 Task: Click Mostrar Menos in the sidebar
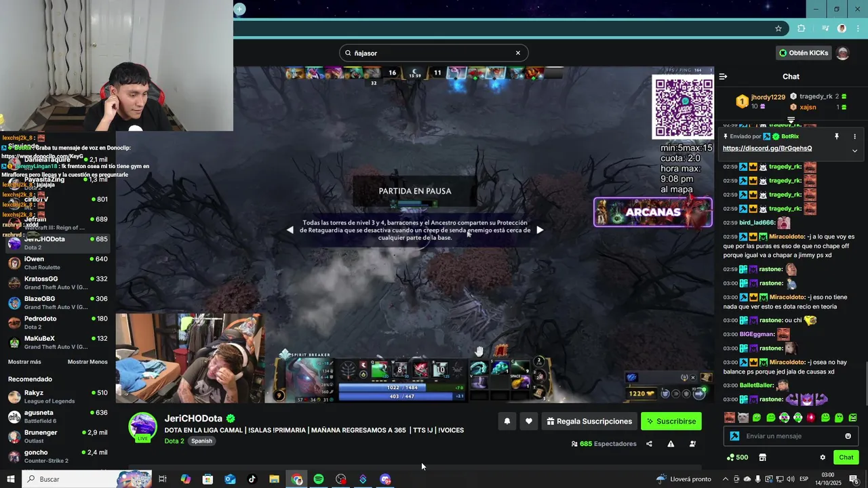coord(87,362)
